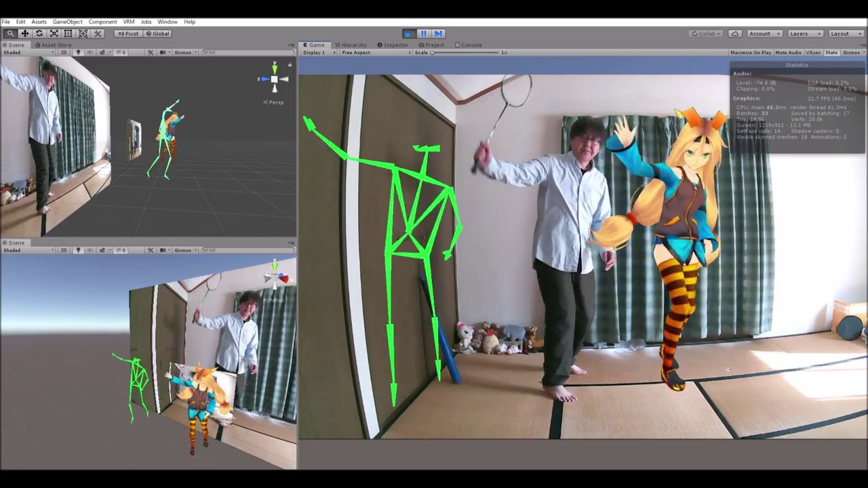Toggle Global/Local handle rotation
Screen dimensions: 868x488
click(x=157, y=33)
